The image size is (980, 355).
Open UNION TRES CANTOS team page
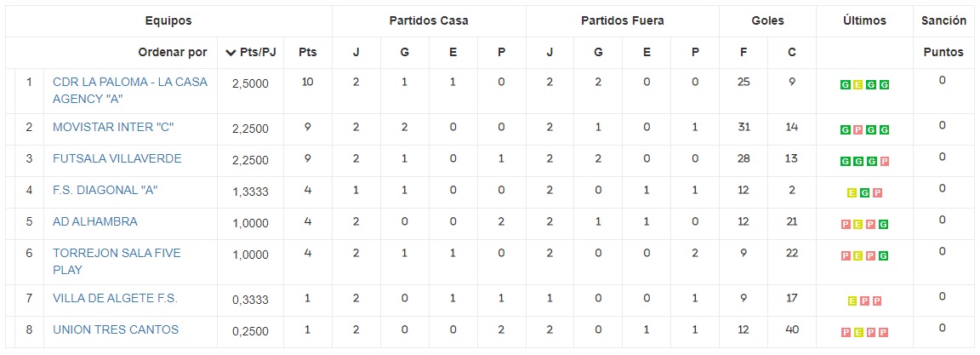point(116,329)
